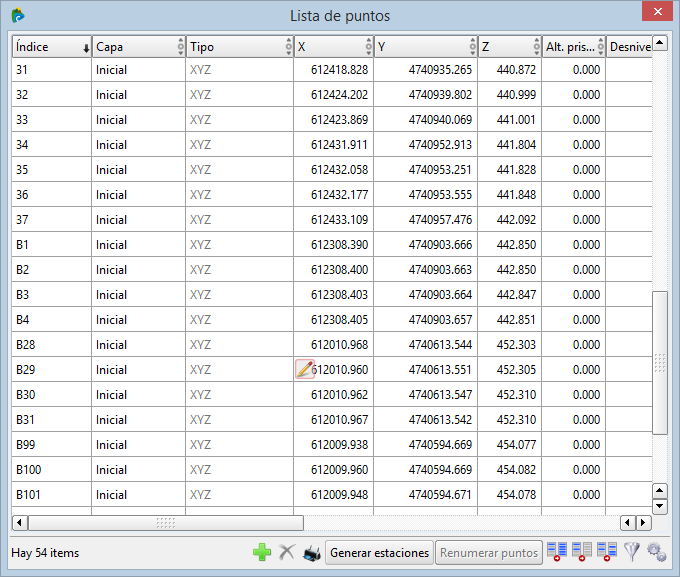Image resolution: width=680 pixels, height=577 pixels.
Task: Select index cell 32
Action: tap(52, 95)
